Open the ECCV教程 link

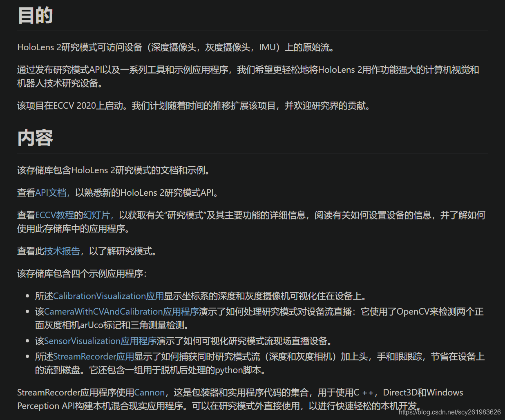(x=54, y=215)
